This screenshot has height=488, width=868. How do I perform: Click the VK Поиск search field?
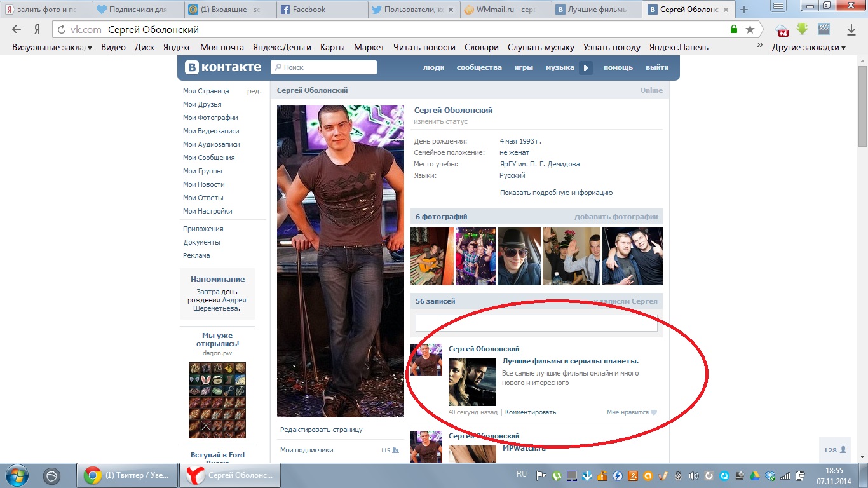point(323,67)
